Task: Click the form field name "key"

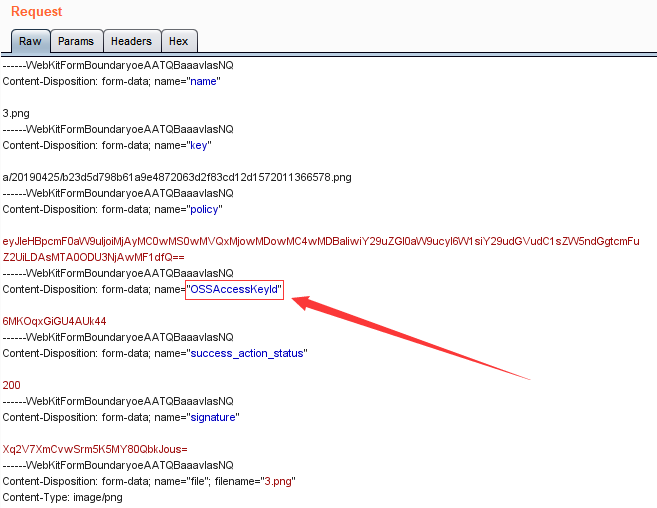Action: click(x=199, y=145)
